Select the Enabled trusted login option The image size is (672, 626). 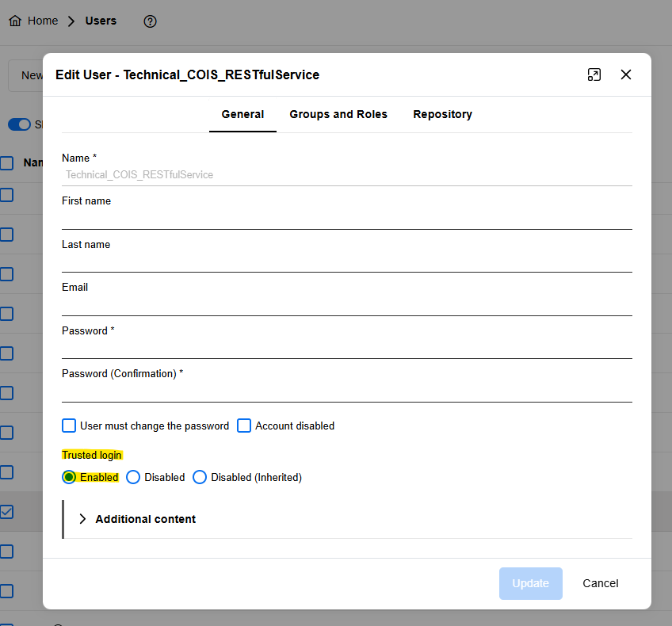(70, 477)
